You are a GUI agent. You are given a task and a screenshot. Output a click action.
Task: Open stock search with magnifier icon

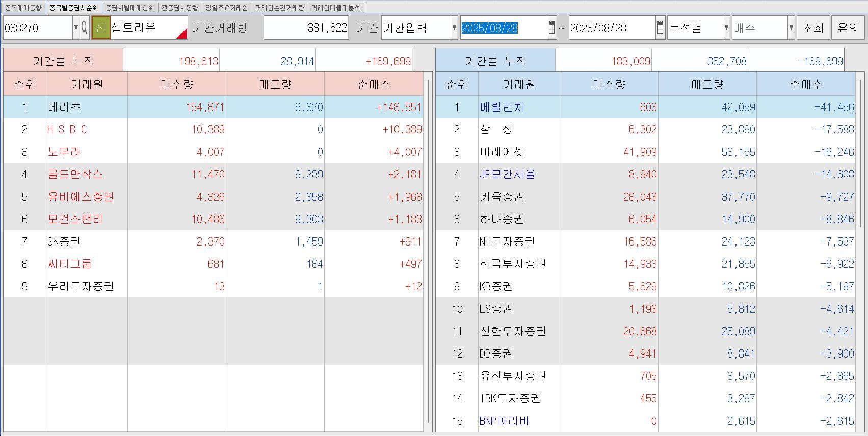coord(85,28)
